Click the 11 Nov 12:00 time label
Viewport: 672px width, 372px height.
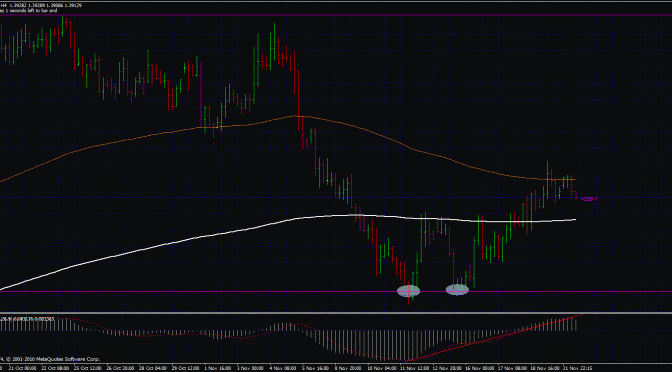tap(414, 368)
